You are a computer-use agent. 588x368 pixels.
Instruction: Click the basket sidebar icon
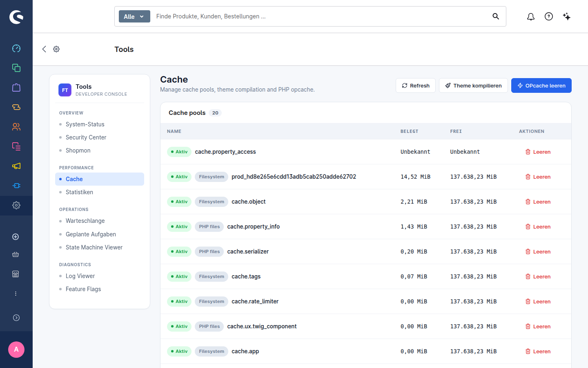click(x=16, y=254)
